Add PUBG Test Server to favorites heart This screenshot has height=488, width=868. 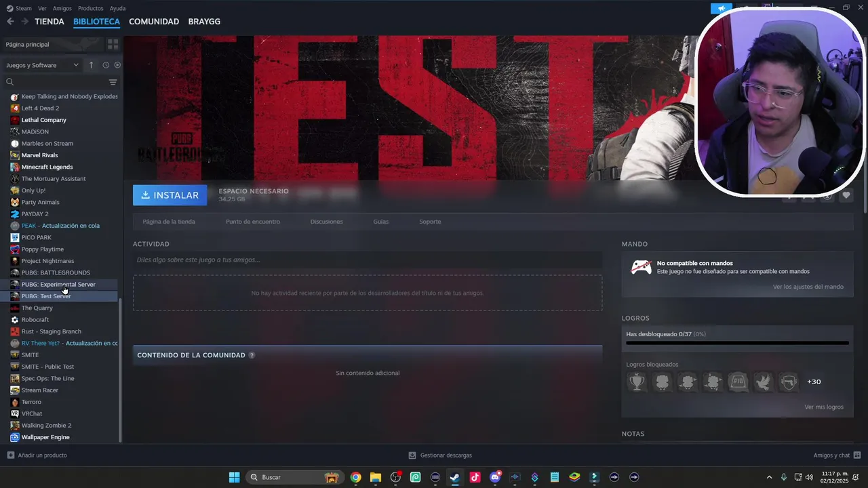[x=846, y=195]
